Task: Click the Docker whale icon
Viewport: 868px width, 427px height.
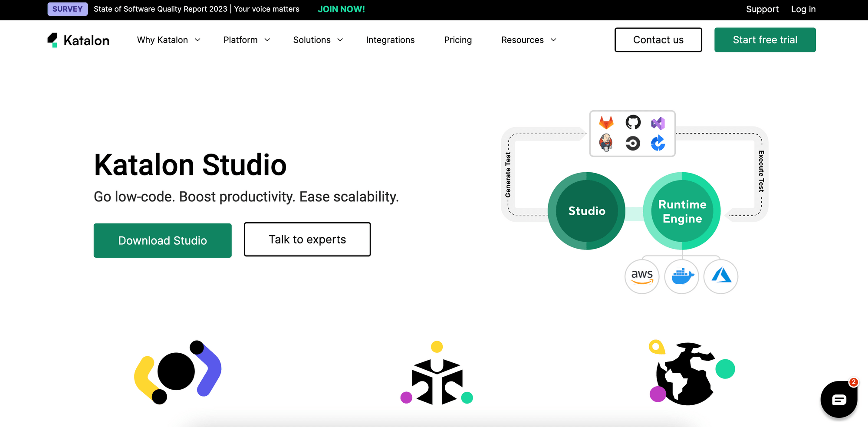Action: tap(682, 276)
